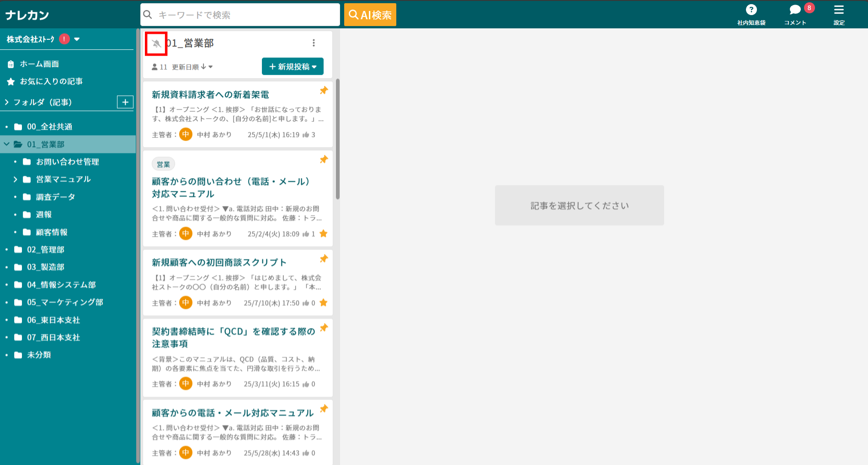
Task: Unpin the 新規資料請求者への新着架電 article
Action: pos(324,90)
